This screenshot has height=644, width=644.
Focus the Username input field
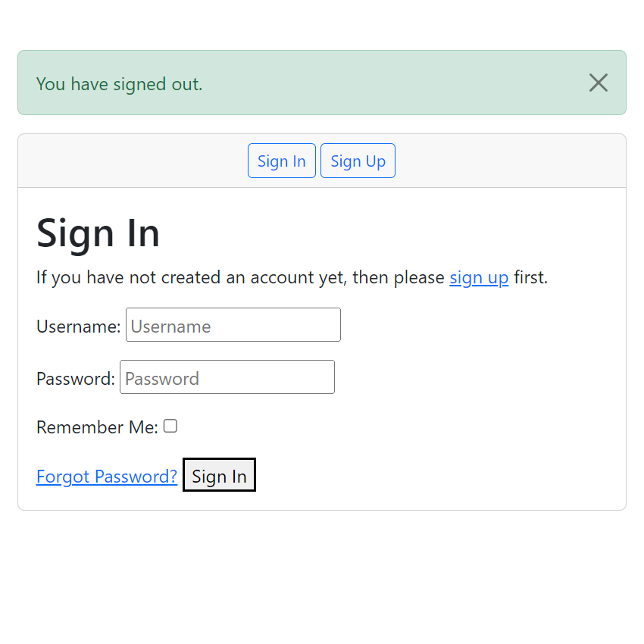233,325
